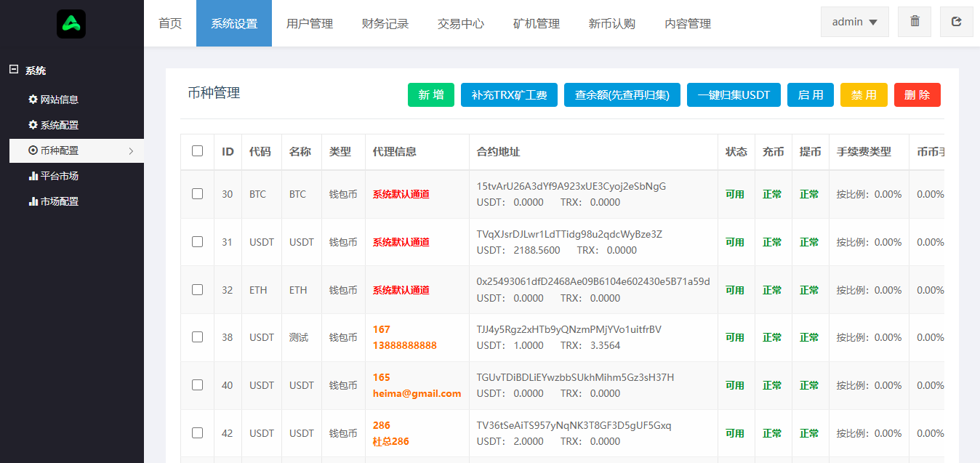Open the 交易中心 menu
Screen dimensions: 980x463
[x=461, y=23]
